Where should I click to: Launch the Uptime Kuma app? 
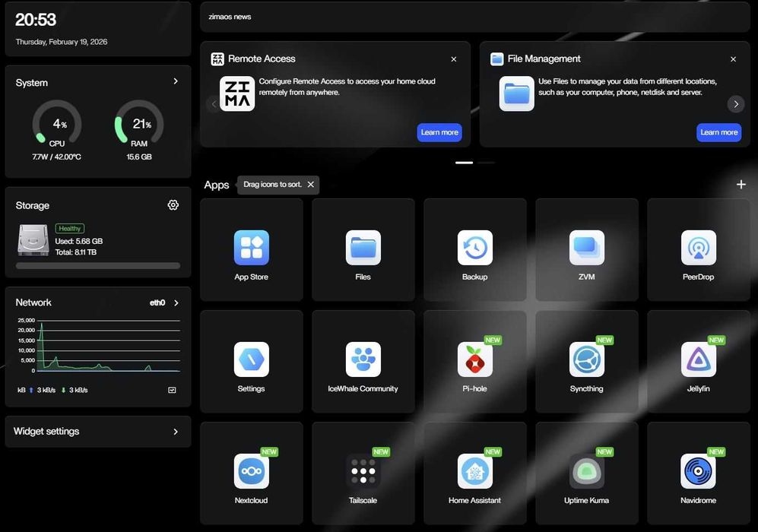pyautogui.click(x=586, y=471)
